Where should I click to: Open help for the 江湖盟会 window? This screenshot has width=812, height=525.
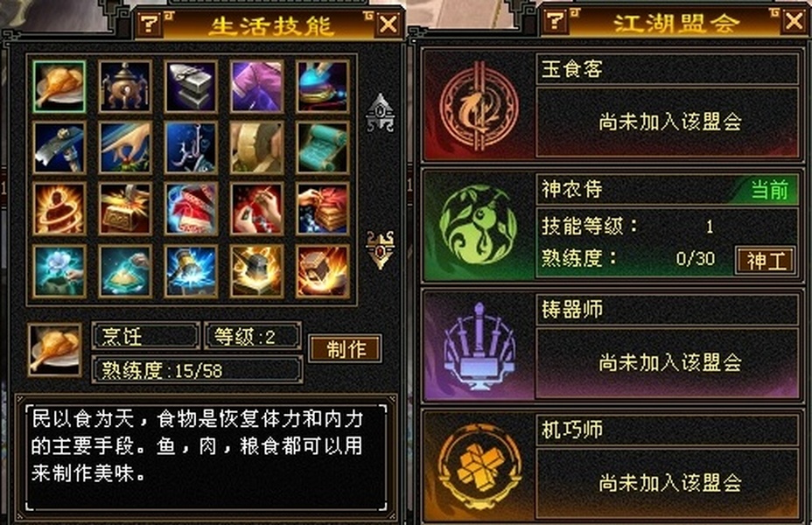pyautogui.click(x=555, y=21)
